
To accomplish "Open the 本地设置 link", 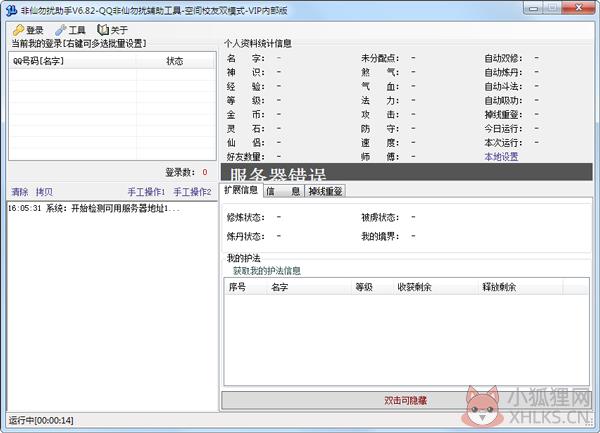I will [501, 156].
